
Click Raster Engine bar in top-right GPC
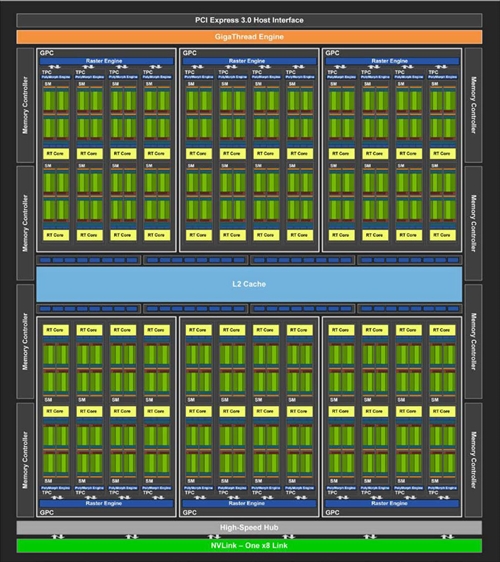pos(392,61)
